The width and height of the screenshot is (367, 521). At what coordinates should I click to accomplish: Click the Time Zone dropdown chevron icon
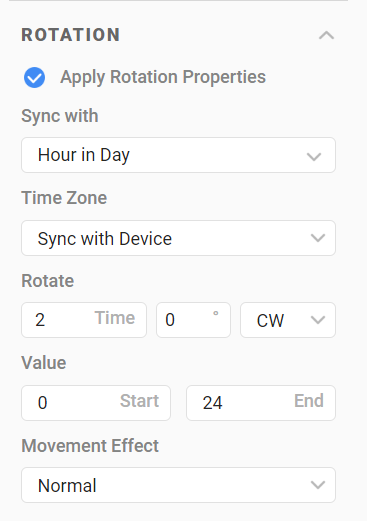coord(318,238)
